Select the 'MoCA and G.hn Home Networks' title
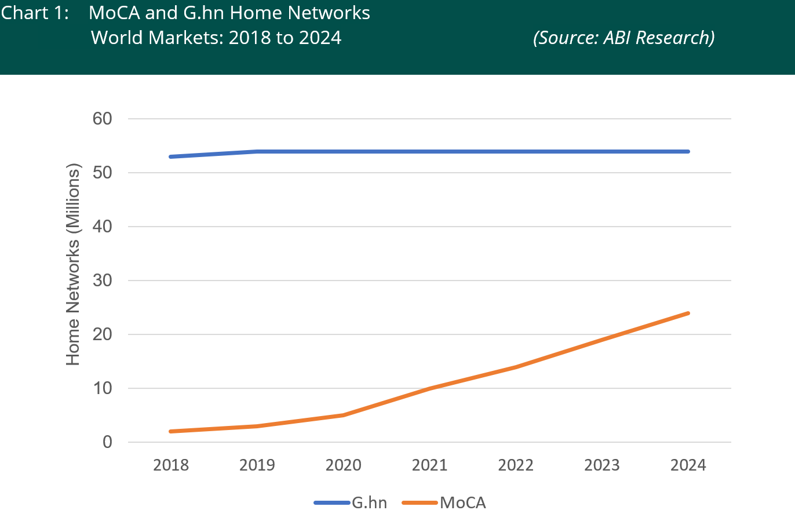 tap(229, 13)
